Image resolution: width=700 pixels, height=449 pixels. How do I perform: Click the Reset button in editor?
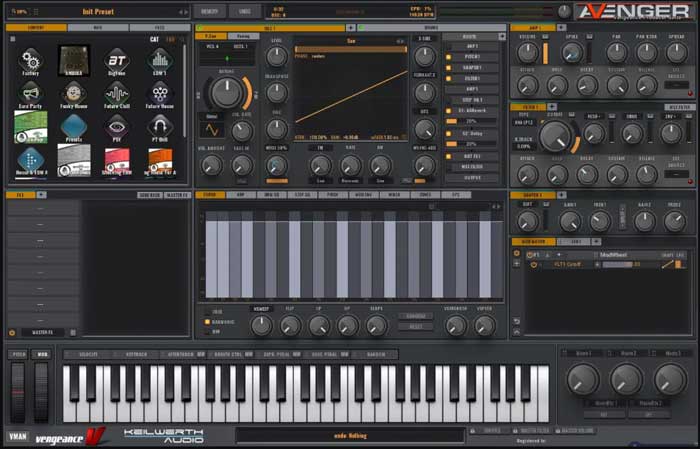pos(416,327)
